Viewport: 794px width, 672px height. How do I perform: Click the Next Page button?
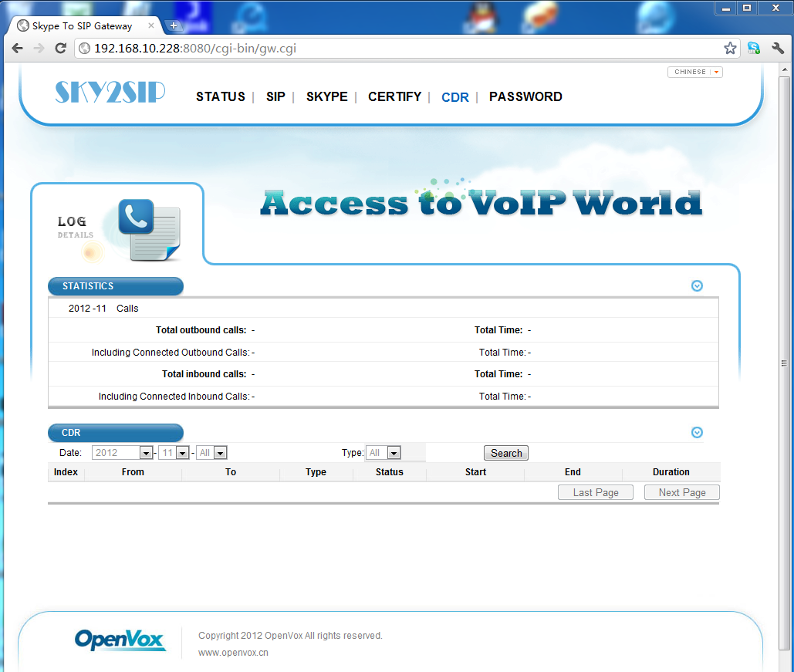tap(681, 493)
